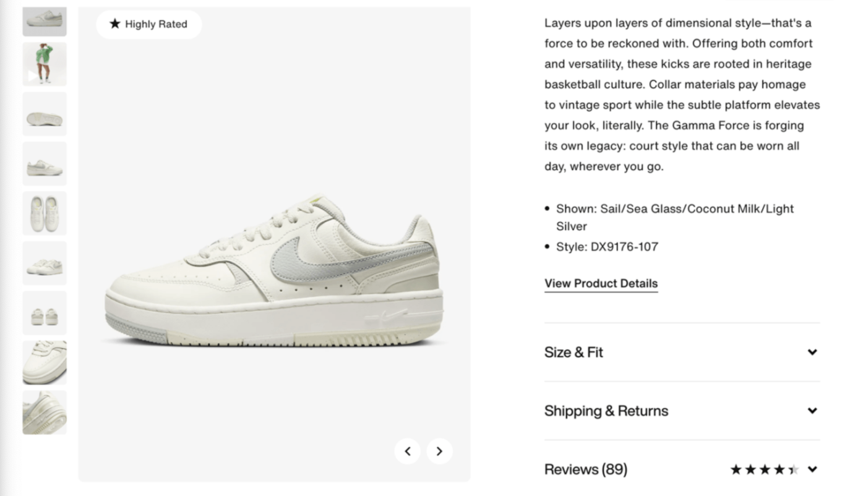Viewport: 868px width, 496px height.
Task: Select the heel-view pair thumbnail
Action: pyautogui.click(x=44, y=313)
